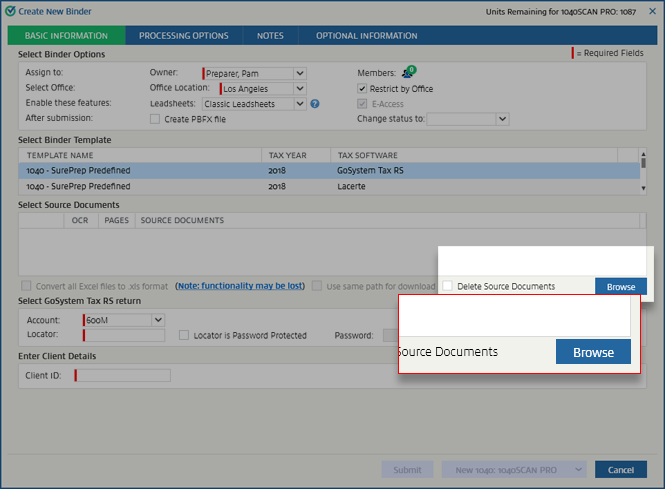Screen dimensions: 665x489
Task: Expand the Office Location dropdown
Action: pos(299,88)
